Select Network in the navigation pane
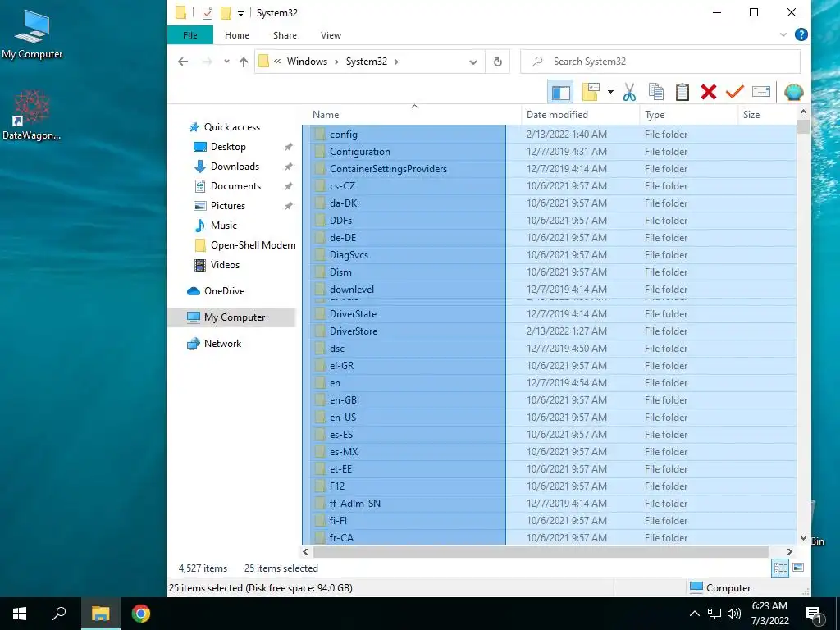The width and height of the screenshot is (840, 630). (x=222, y=344)
